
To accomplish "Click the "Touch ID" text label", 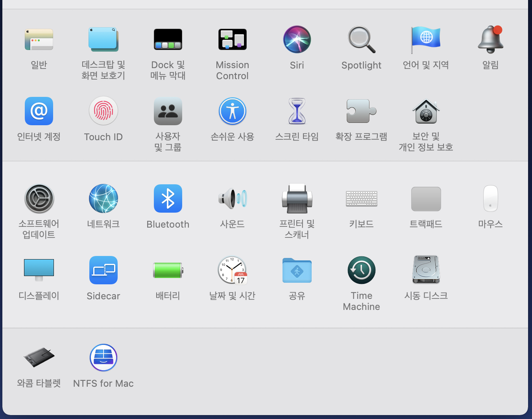I will tap(103, 137).
